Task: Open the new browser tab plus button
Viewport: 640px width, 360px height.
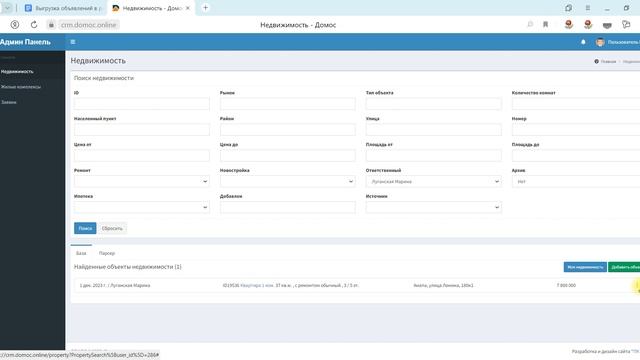Action: (x=206, y=8)
